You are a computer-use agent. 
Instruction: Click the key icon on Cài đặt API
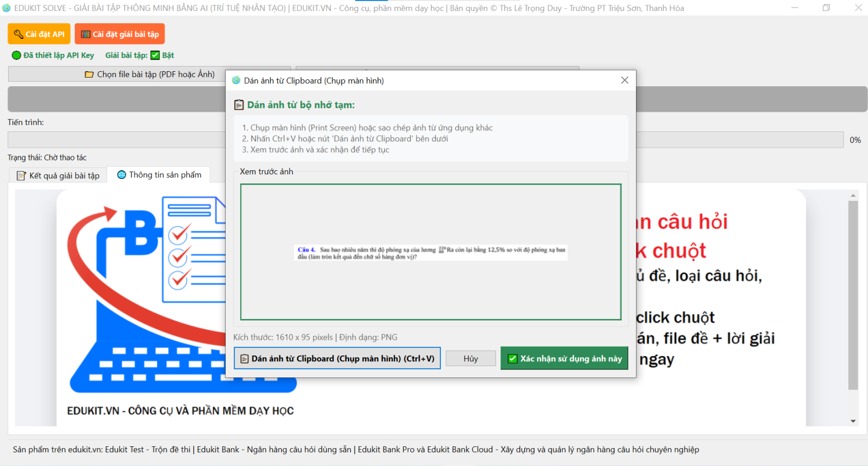[x=18, y=34]
